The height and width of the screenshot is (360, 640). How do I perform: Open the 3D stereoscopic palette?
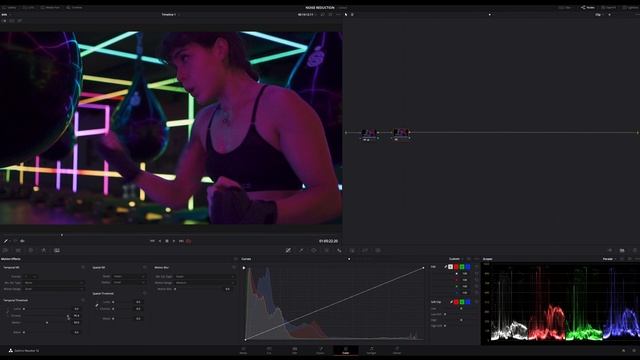[x=378, y=250]
